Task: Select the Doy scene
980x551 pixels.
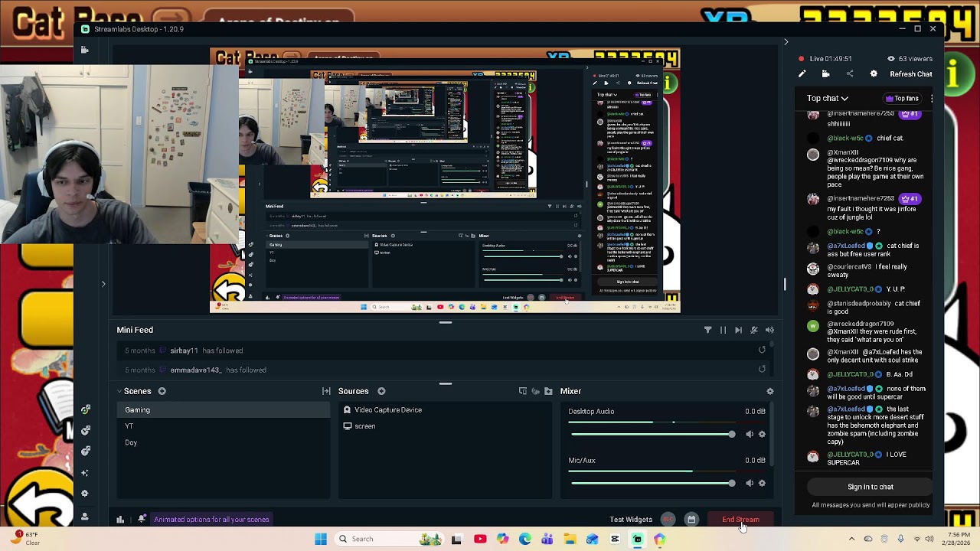Action: pos(224,442)
